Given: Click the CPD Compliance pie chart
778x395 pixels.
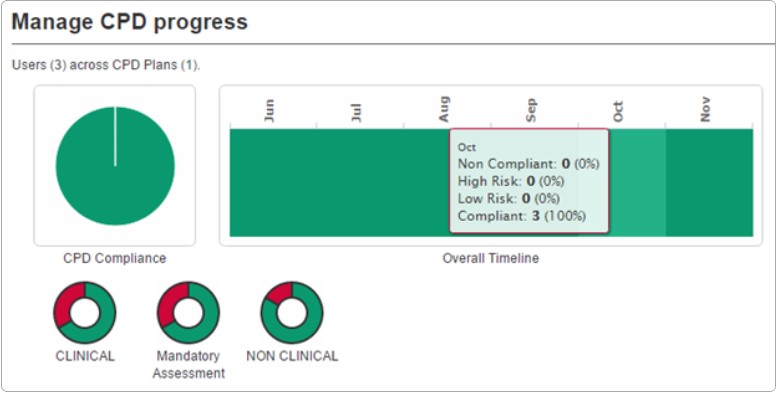Looking at the screenshot, I should pos(115,166).
